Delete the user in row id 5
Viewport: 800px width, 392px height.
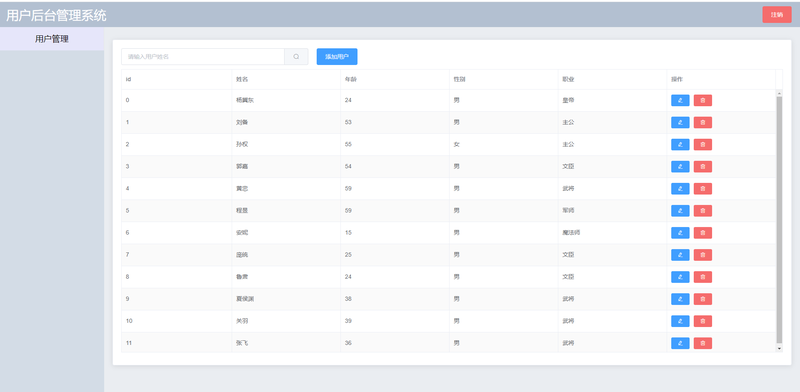703,211
